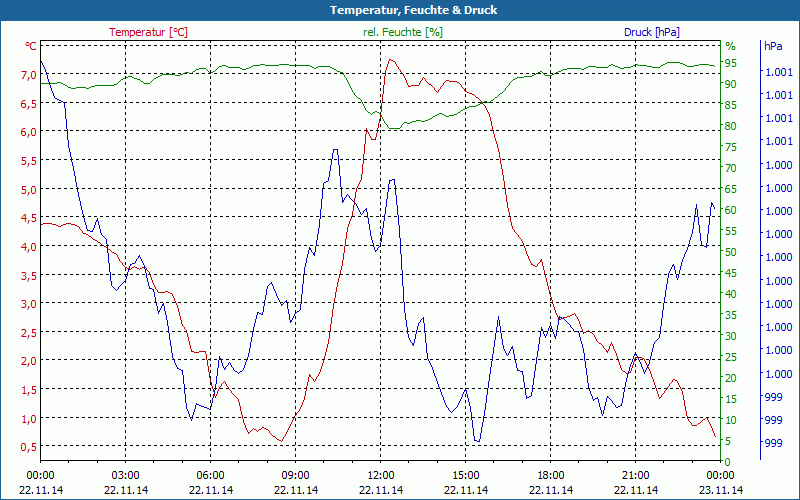Image resolution: width=800 pixels, height=500 pixels.
Task: Click the green '75' humidity axis tick
Action: 731,147
